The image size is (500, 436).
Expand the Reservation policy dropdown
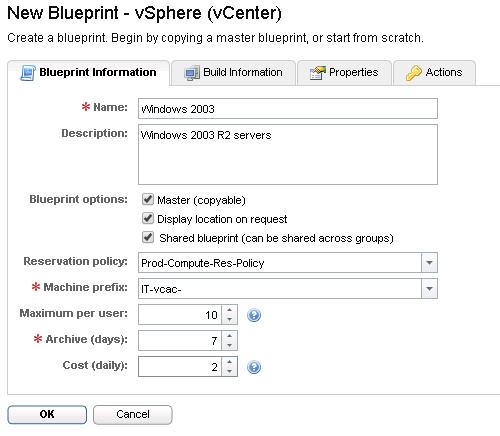[x=429, y=263]
